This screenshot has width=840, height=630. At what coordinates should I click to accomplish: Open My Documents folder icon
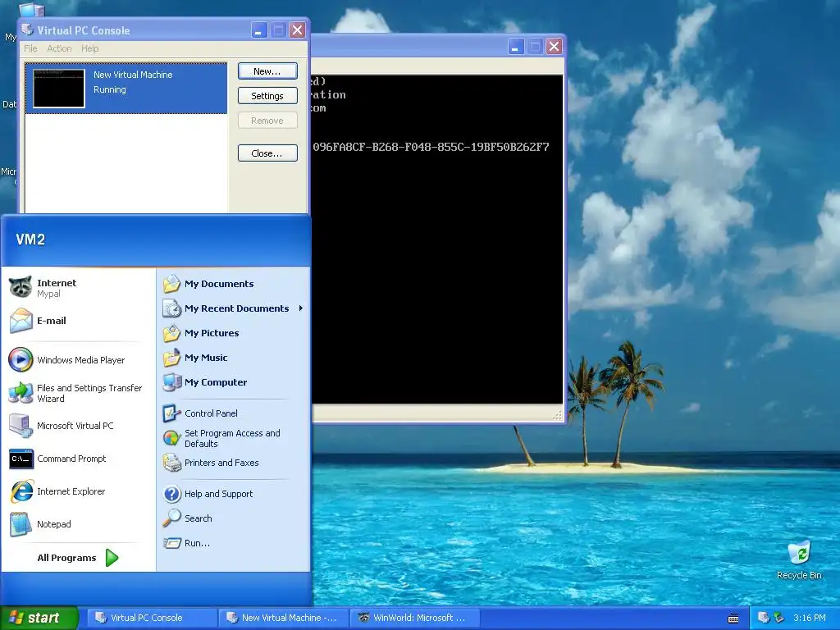pos(172,284)
